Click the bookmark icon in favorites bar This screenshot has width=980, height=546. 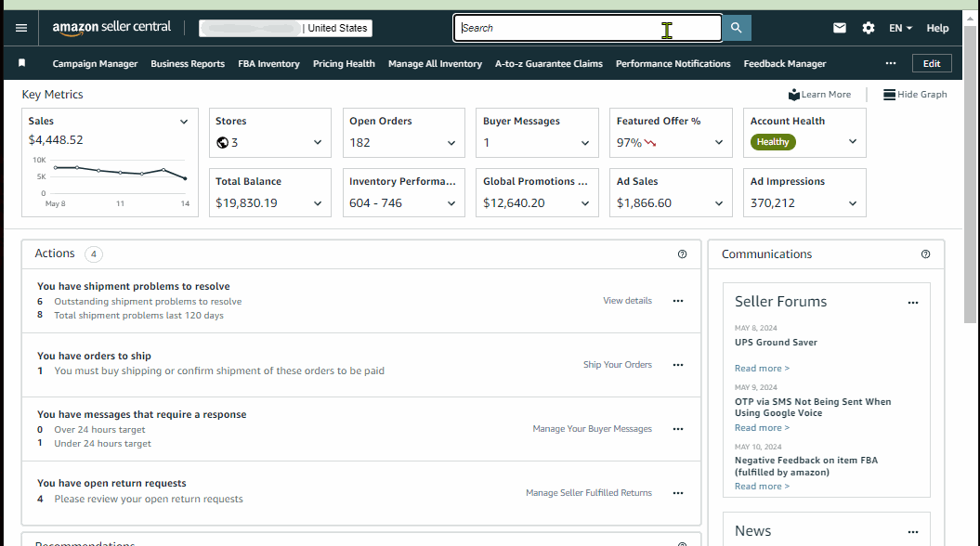[x=22, y=63]
